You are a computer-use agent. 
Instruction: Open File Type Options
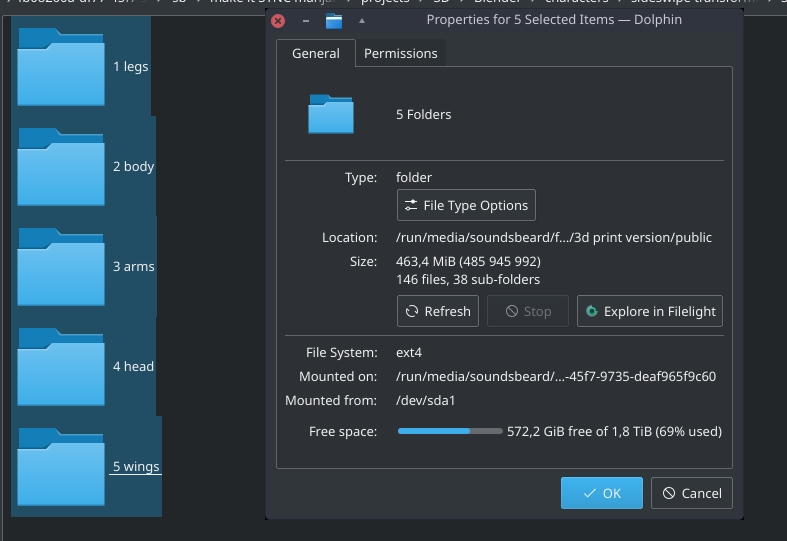(x=466, y=205)
